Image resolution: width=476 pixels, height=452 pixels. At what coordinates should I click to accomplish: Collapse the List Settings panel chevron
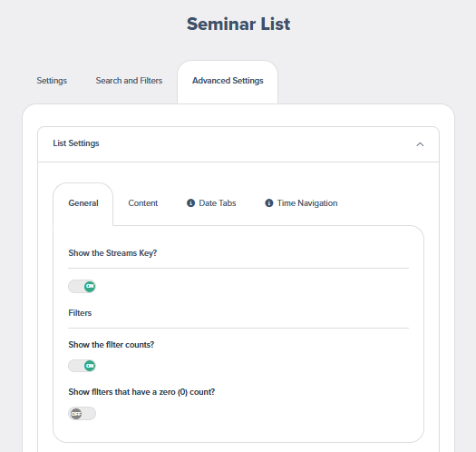pyautogui.click(x=420, y=144)
